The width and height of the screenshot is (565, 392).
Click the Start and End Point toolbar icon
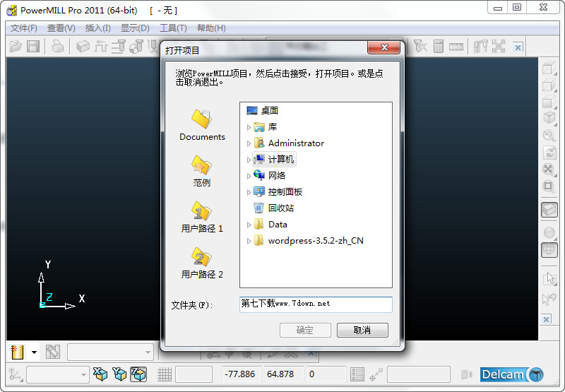(136, 47)
